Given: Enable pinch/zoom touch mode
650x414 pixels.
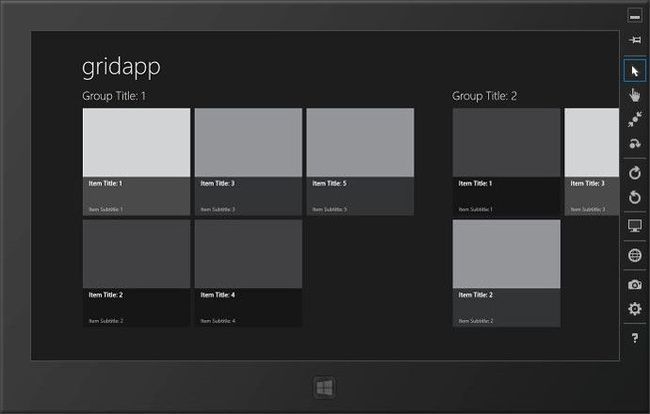Looking at the screenshot, I should click(634, 119).
